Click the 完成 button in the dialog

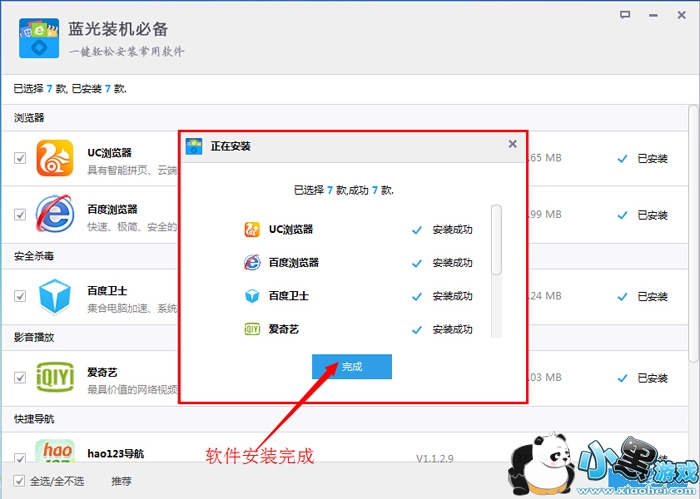pos(352,366)
